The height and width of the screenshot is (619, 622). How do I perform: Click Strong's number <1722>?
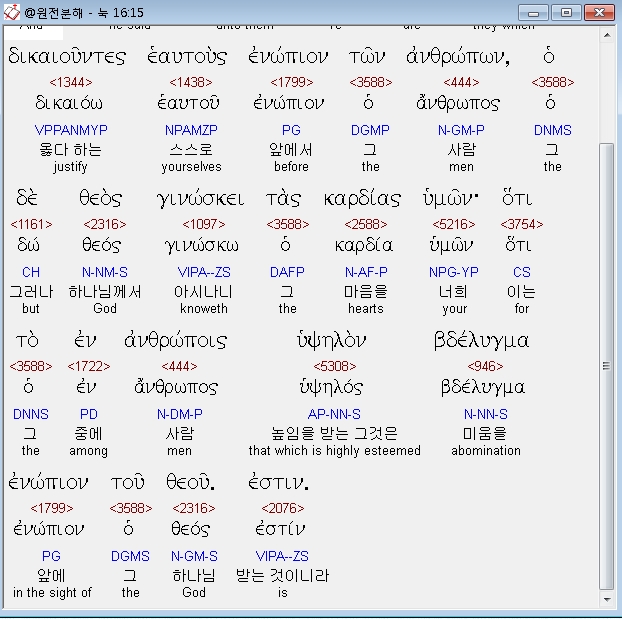89,366
